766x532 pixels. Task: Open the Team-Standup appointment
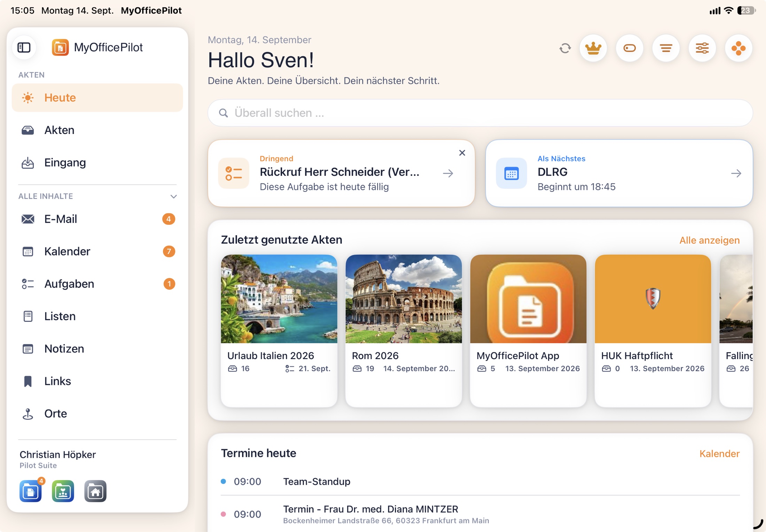pyautogui.click(x=480, y=482)
